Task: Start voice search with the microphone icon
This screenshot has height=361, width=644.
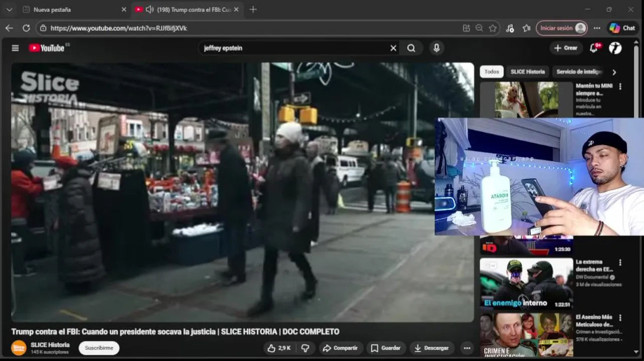Action: 436,48
